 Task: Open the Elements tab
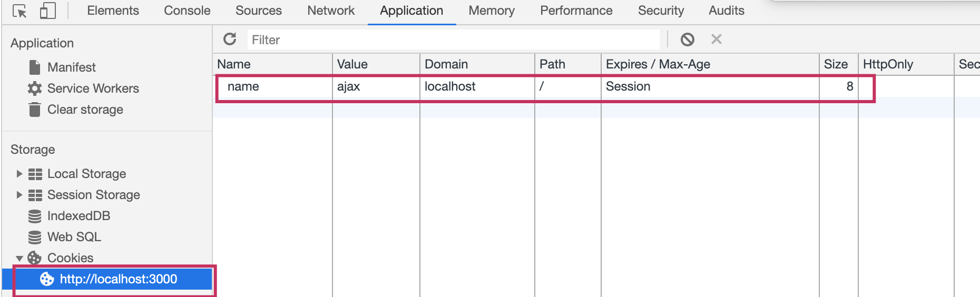(x=113, y=11)
